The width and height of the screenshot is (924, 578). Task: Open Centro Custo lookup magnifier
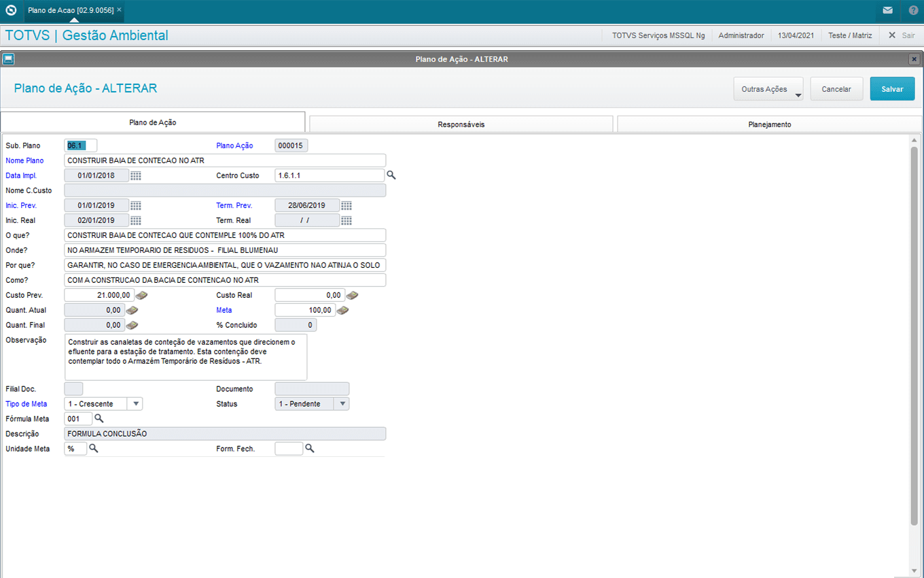(391, 175)
